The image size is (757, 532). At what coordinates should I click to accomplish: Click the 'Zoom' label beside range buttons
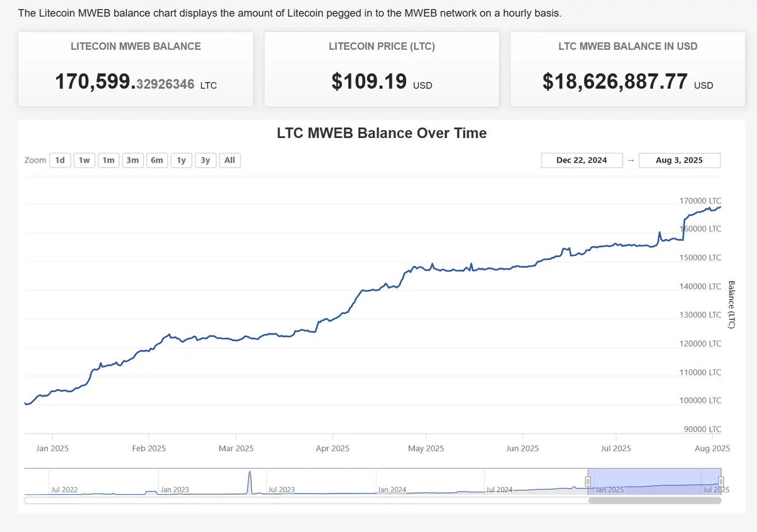(35, 160)
